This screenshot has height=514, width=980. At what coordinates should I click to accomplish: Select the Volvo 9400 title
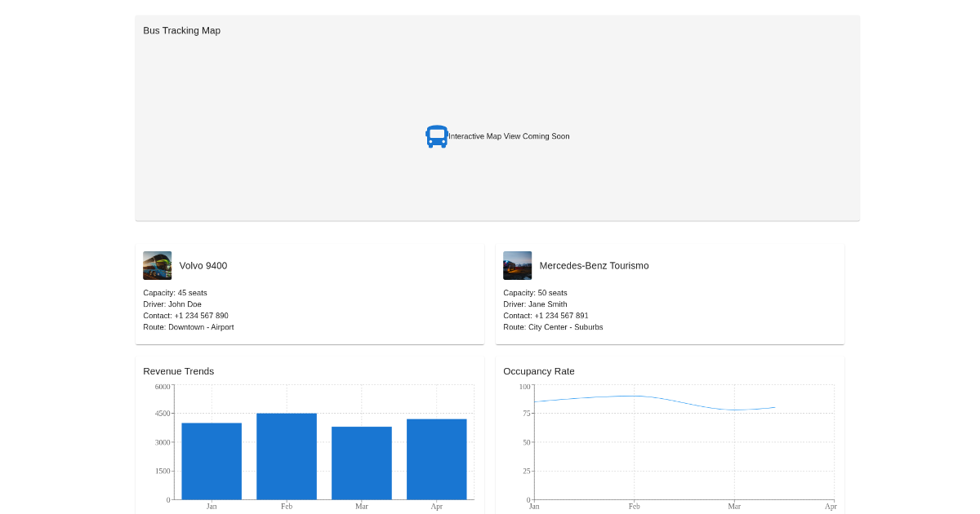203,266
